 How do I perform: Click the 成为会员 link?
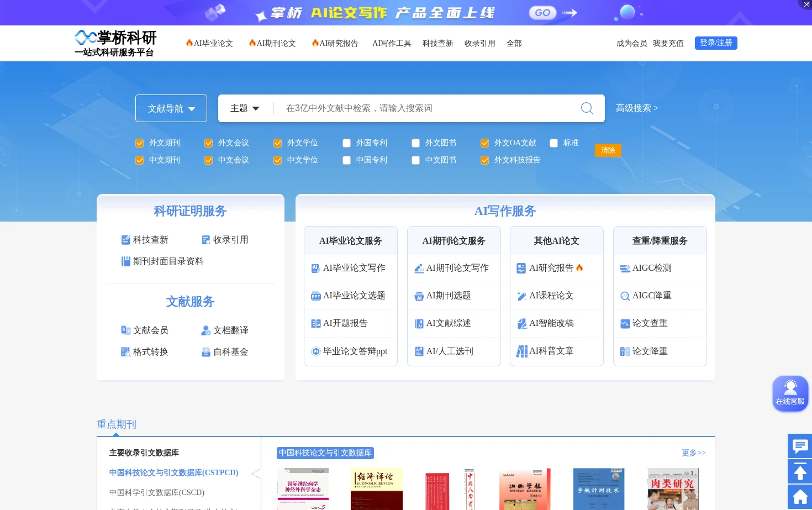click(x=632, y=43)
